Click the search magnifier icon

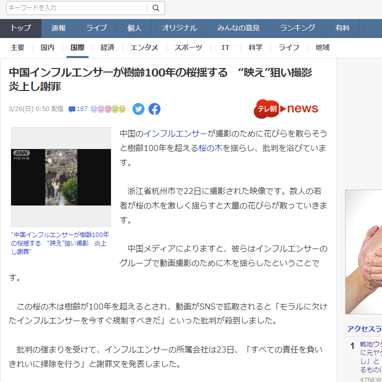[x=156, y=8]
